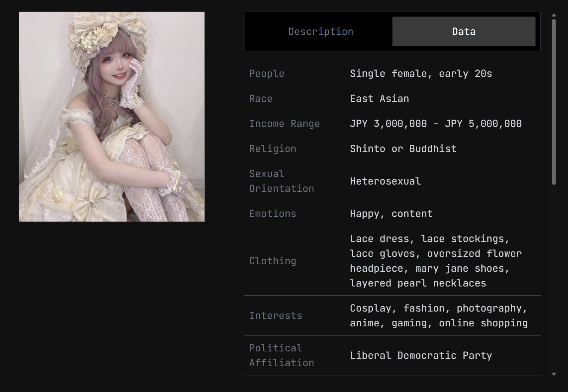568x392 pixels.
Task: Click the "Political Affiliation" label
Action: coord(282,355)
